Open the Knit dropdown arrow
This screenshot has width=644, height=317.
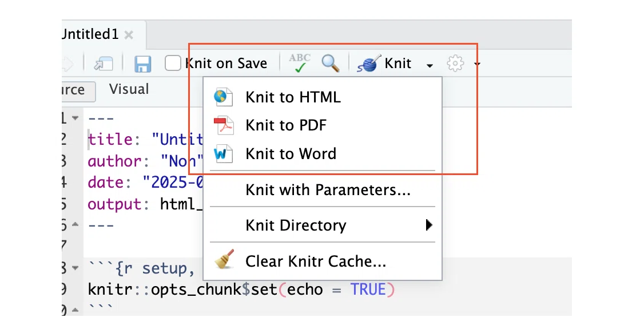(430, 65)
